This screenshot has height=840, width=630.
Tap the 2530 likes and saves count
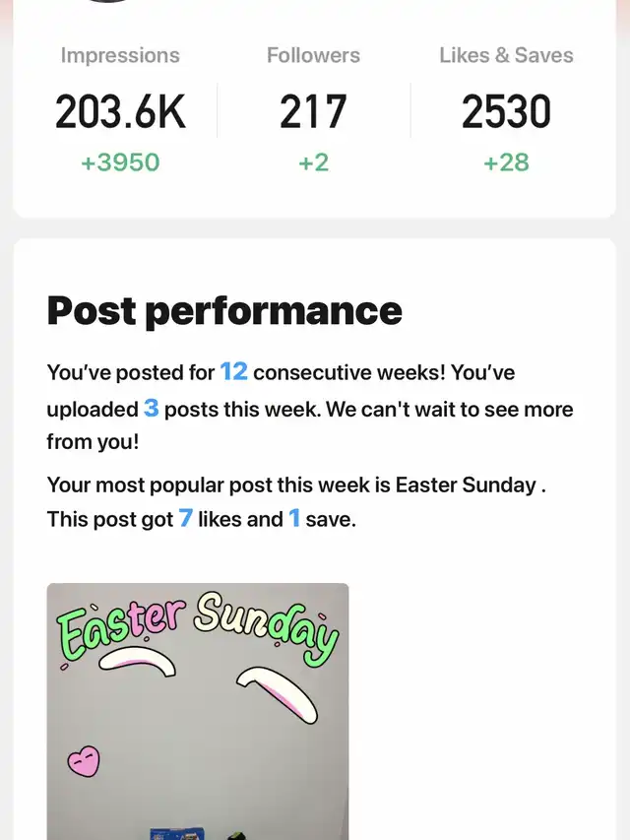click(506, 111)
